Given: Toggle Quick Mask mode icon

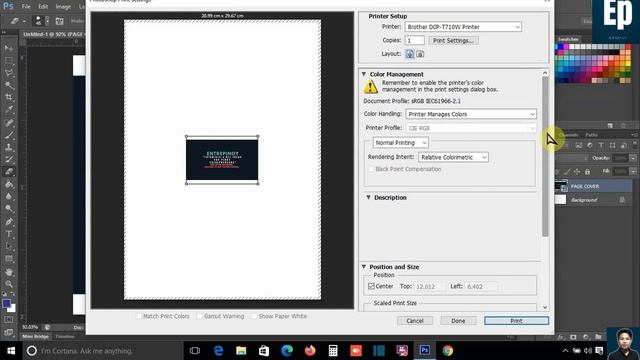Looking at the screenshot, I should (x=9, y=320).
